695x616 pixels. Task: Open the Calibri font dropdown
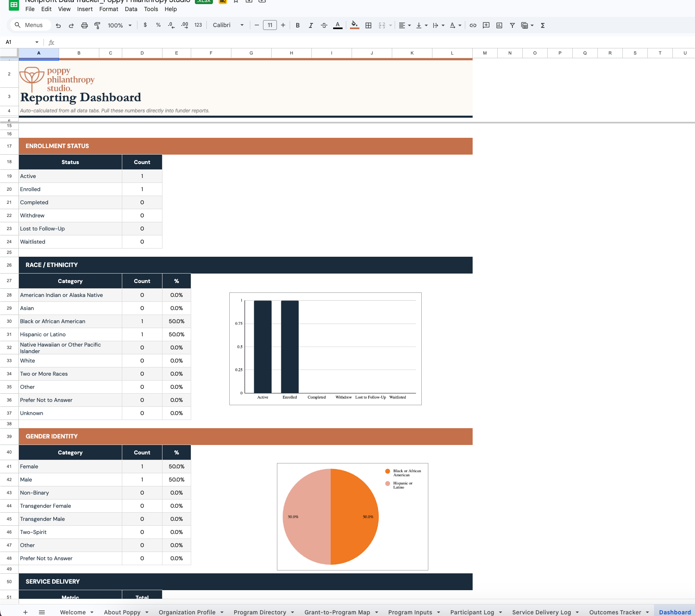(228, 25)
